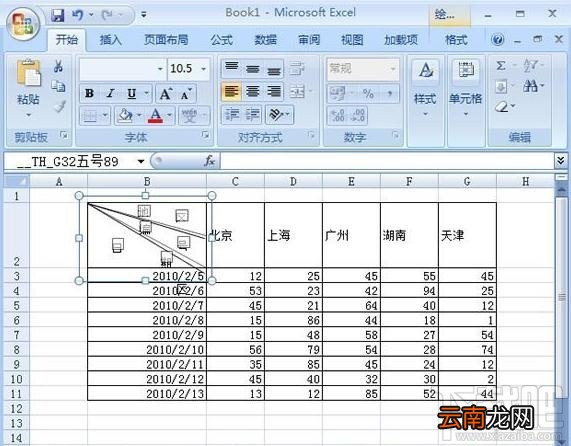Apply fill color with the paint bucket
The width and height of the screenshot is (571, 446).
coord(125,115)
